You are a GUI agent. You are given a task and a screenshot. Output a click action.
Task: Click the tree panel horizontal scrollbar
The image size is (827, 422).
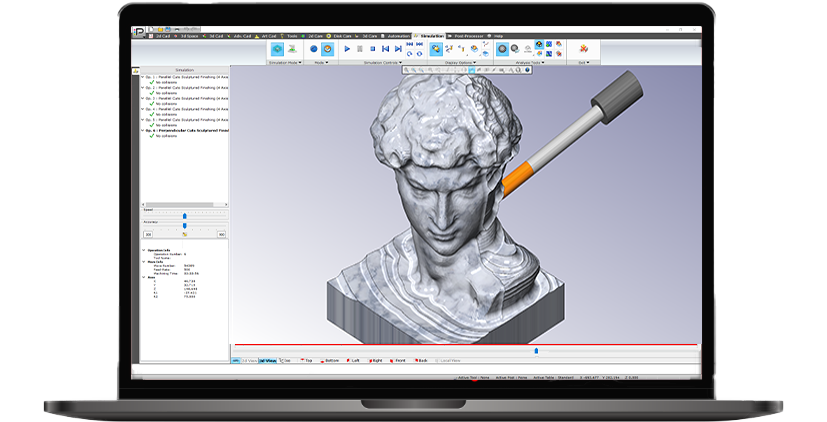coord(179,204)
